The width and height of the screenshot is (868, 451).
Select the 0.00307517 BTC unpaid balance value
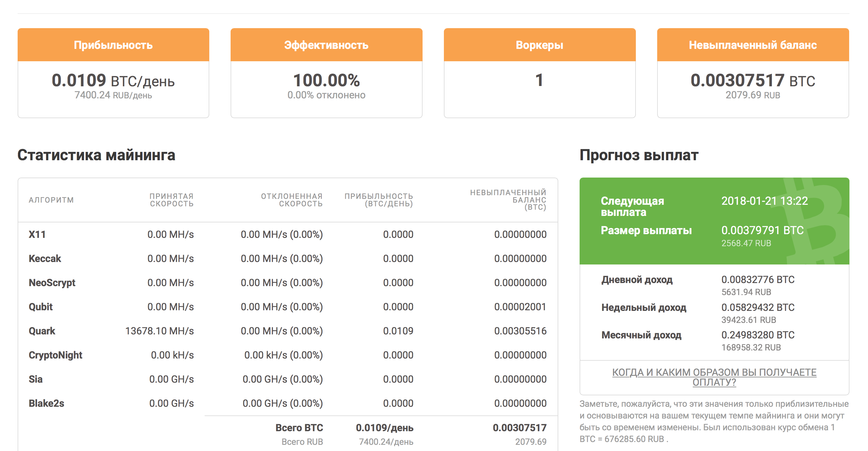point(753,80)
